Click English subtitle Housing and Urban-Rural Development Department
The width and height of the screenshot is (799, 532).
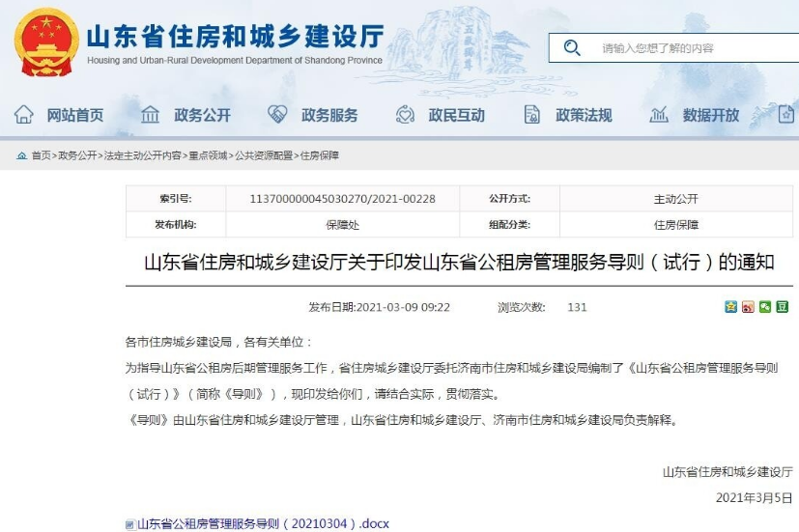tap(235, 60)
